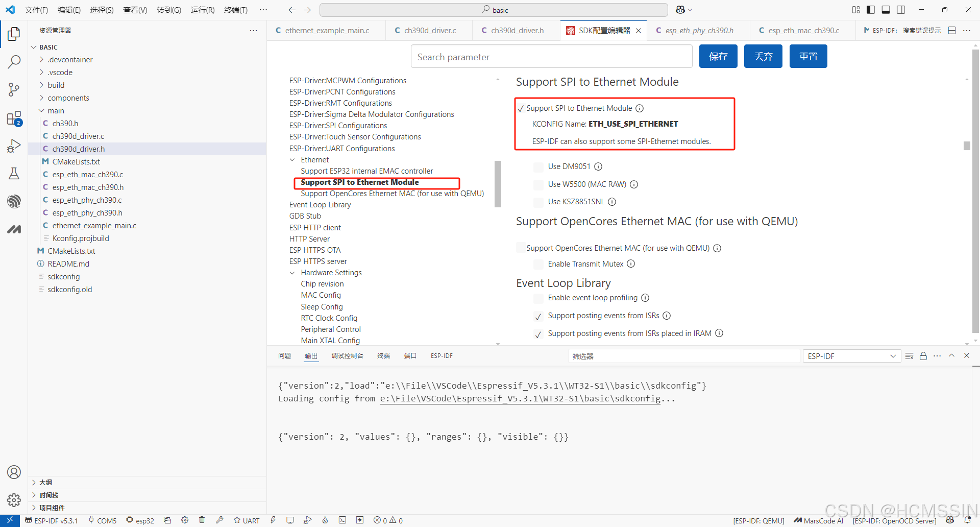Click the Search parameter field

[552, 57]
